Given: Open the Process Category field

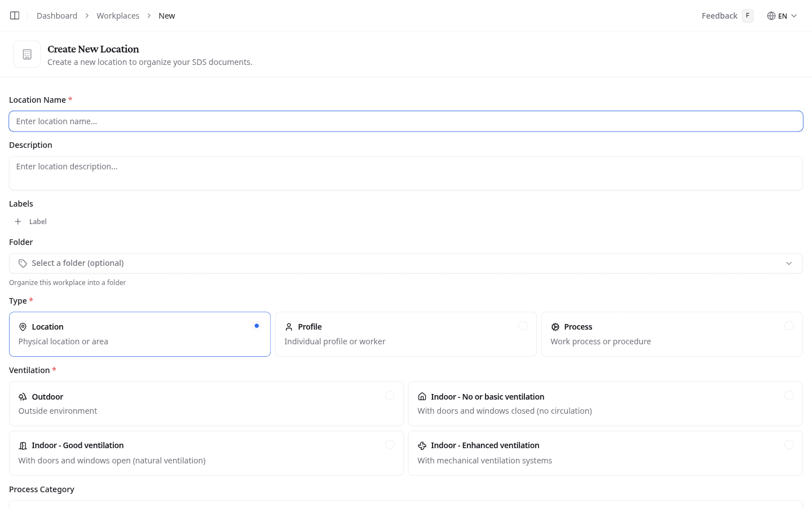Looking at the screenshot, I should click(406, 504).
